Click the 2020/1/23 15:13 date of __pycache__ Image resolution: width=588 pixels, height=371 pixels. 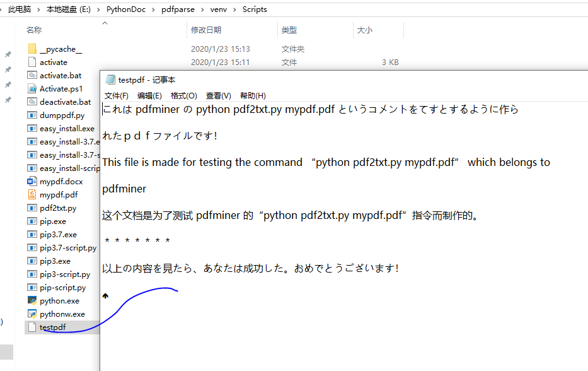coord(220,49)
